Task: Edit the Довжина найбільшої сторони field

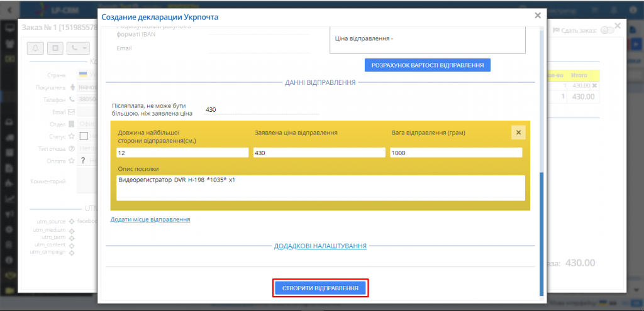Action: pyautogui.click(x=182, y=153)
